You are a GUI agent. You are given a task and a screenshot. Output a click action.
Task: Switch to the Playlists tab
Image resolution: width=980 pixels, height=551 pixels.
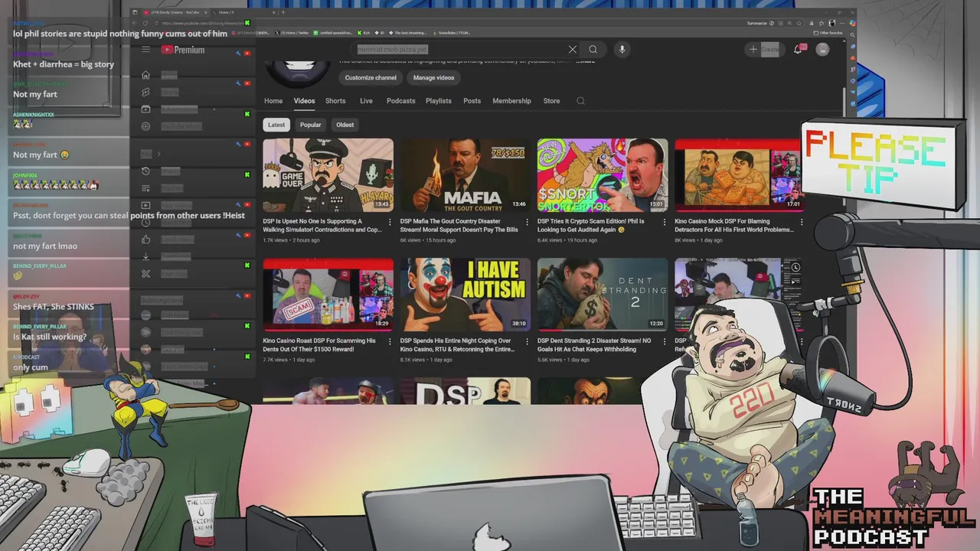click(439, 101)
